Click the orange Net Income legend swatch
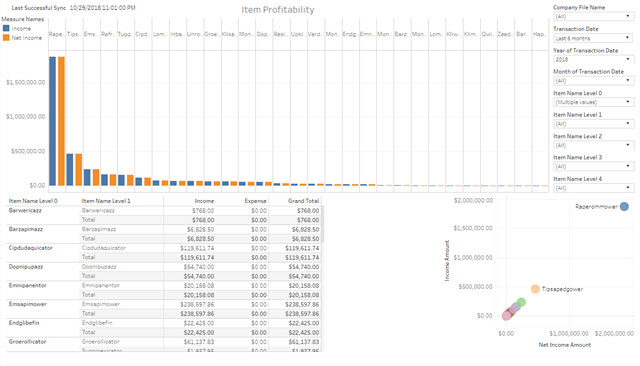The width and height of the screenshot is (640, 366). click(6, 38)
